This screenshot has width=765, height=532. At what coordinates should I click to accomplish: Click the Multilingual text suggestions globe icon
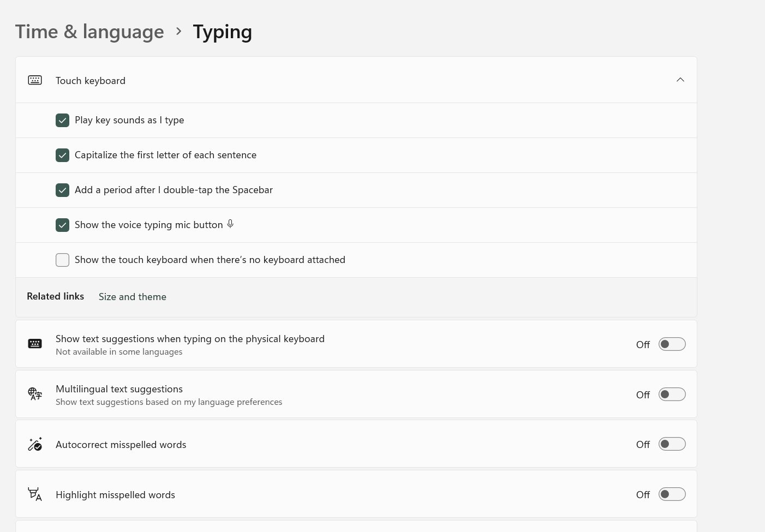[x=35, y=394]
